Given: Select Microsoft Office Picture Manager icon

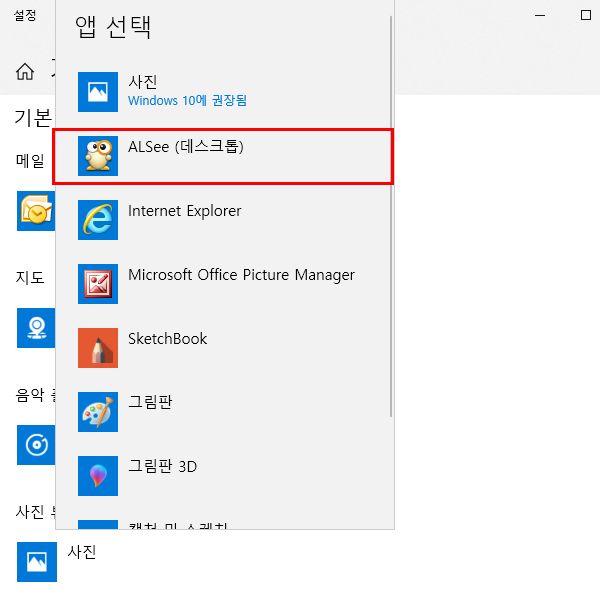Looking at the screenshot, I should 98,284.
